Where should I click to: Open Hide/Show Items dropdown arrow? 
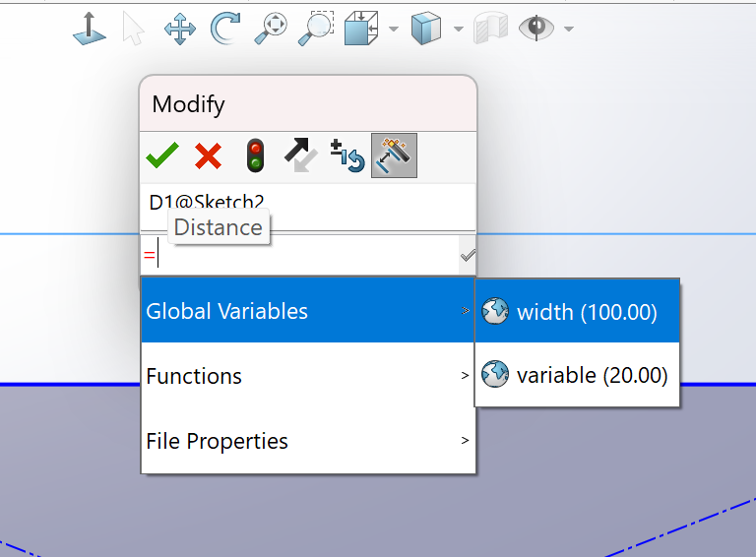coord(569,29)
